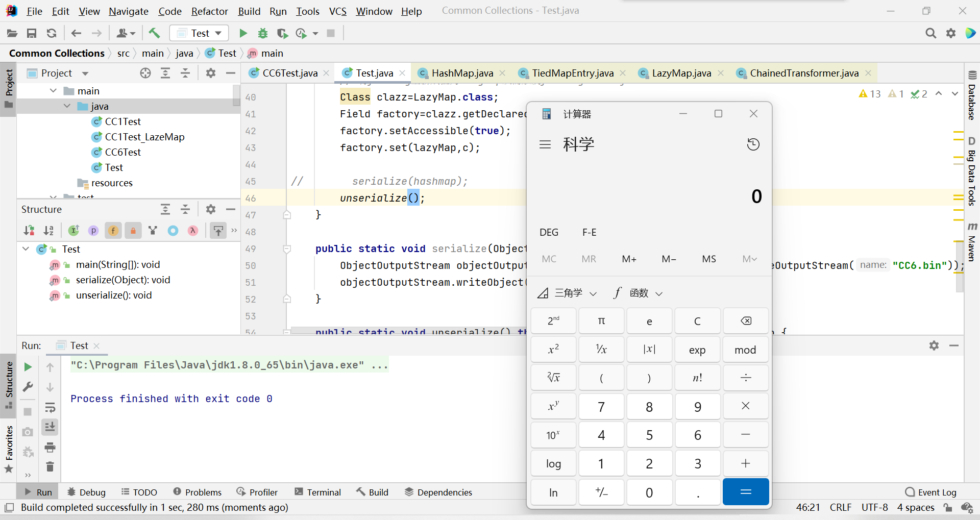The image size is (980, 520).
Task: Open trigonometry 三角学 dropdown in calculator
Action: [x=568, y=293]
